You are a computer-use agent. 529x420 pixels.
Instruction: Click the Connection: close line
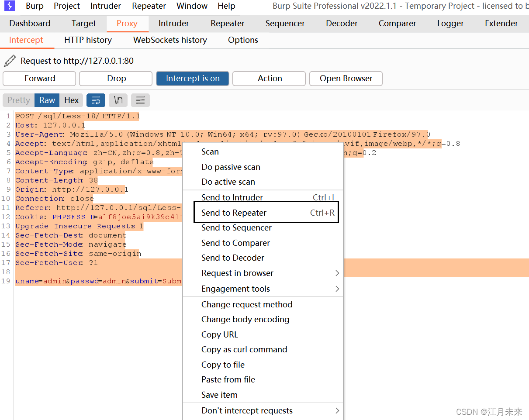click(x=55, y=199)
